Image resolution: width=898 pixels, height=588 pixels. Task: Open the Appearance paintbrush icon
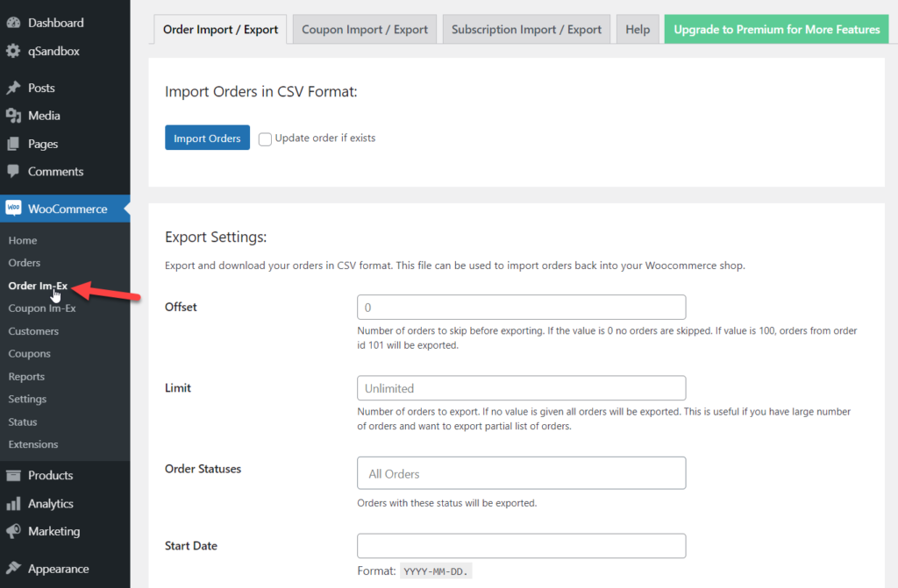coord(13,569)
